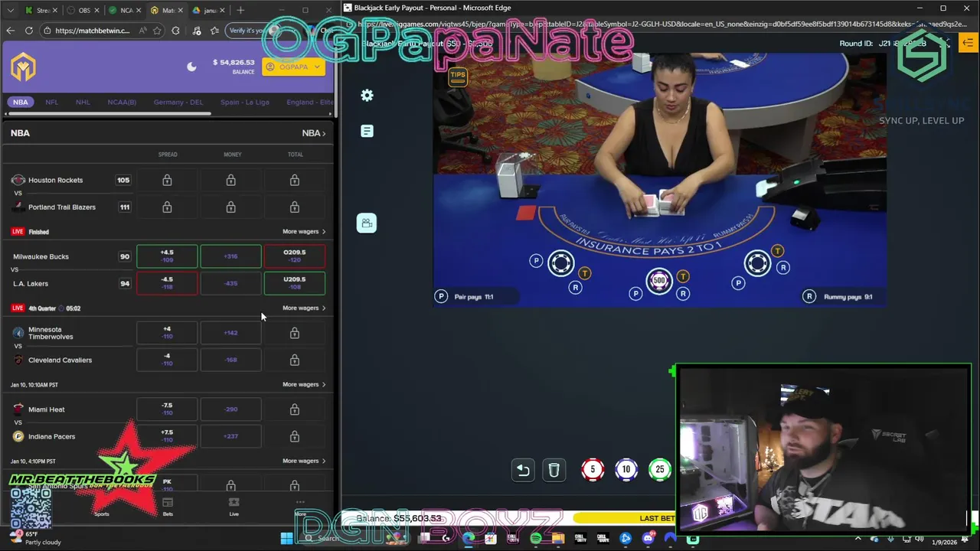Open the OGPAPA account dropdown
980x551 pixels.
[x=293, y=67]
